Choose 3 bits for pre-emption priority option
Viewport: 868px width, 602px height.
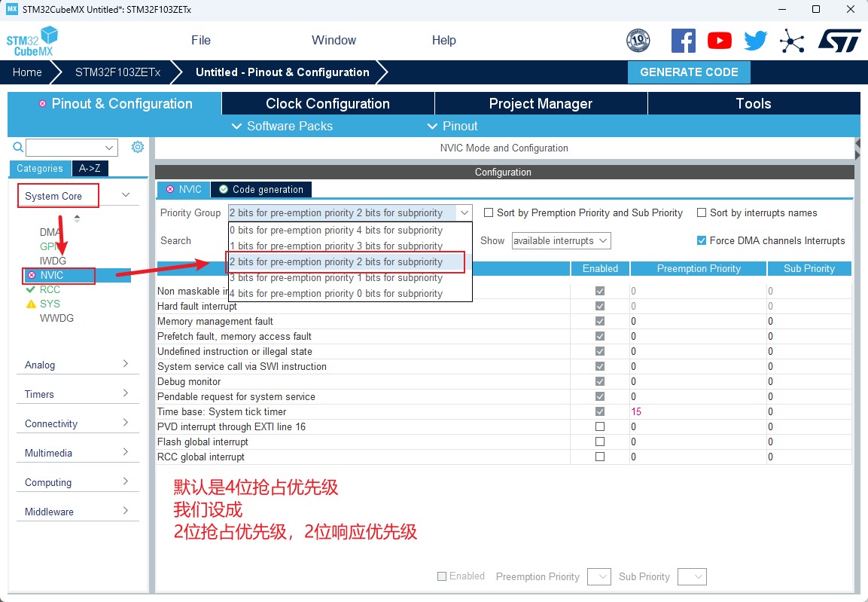350,277
